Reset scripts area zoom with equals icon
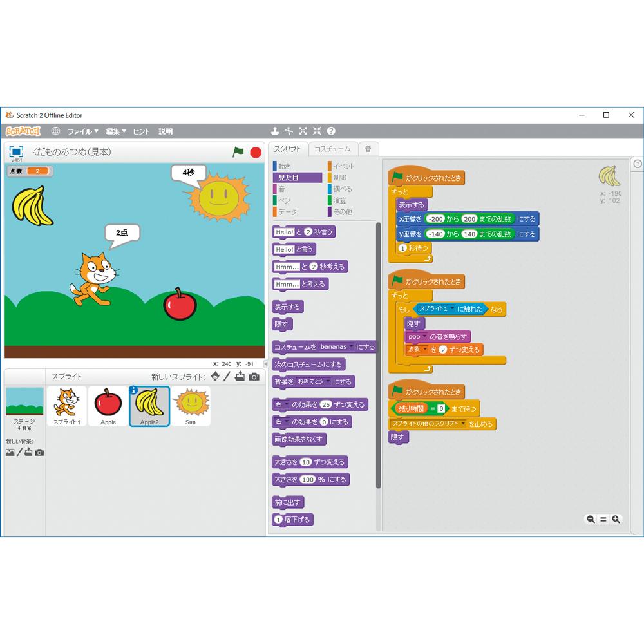This screenshot has width=644, height=644. coord(603,519)
